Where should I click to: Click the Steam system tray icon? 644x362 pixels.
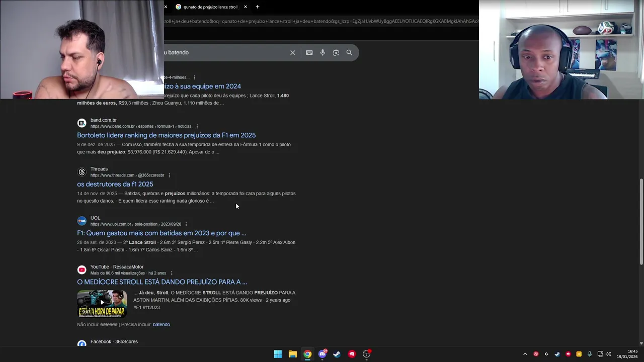coord(557,354)
